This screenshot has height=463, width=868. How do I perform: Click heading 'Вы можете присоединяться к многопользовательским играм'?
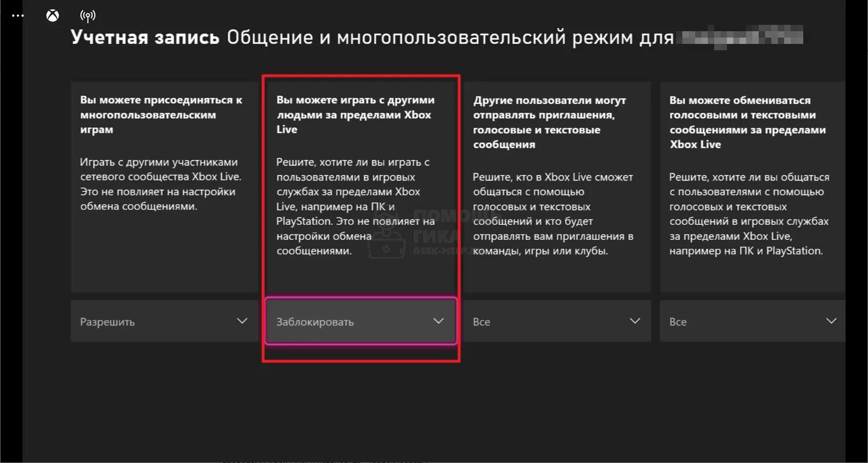point(161,115)
